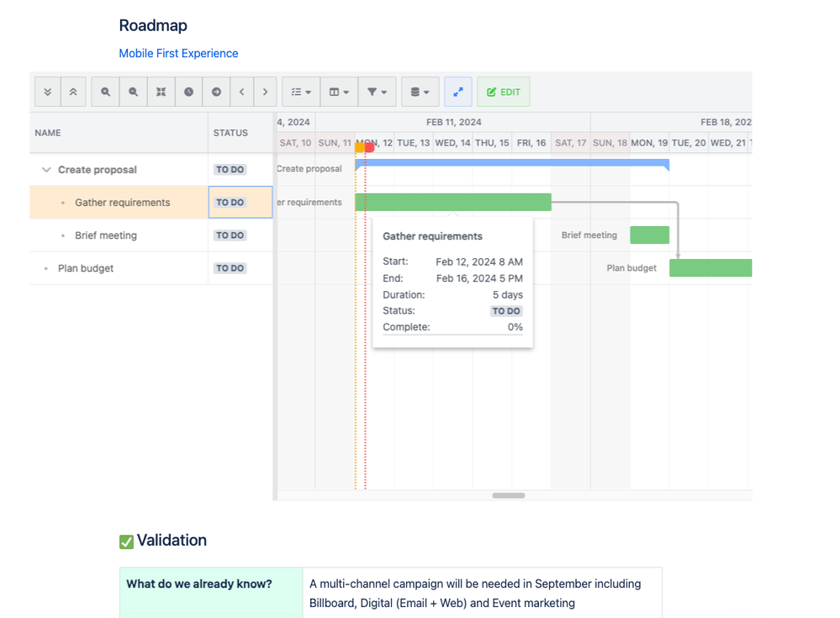This screenshot has height=618, width=840.
Task: Click the tooltip title Gather requirements
Action: pos(432,236)
